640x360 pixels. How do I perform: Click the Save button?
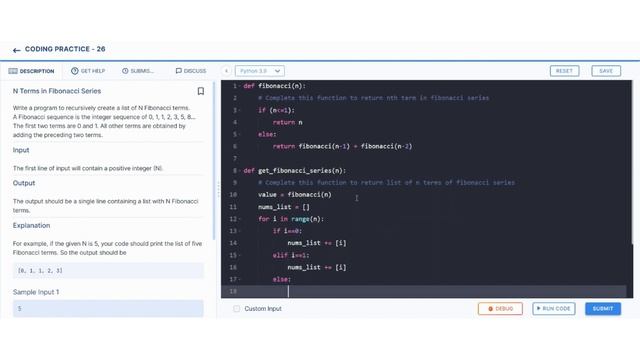point(606,71)
